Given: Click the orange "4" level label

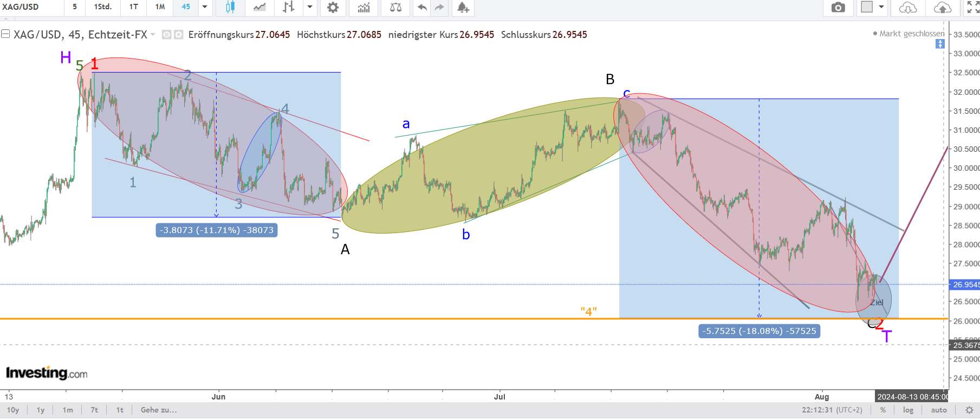Looking at the screenshot, I should click(x=589, y=312).
